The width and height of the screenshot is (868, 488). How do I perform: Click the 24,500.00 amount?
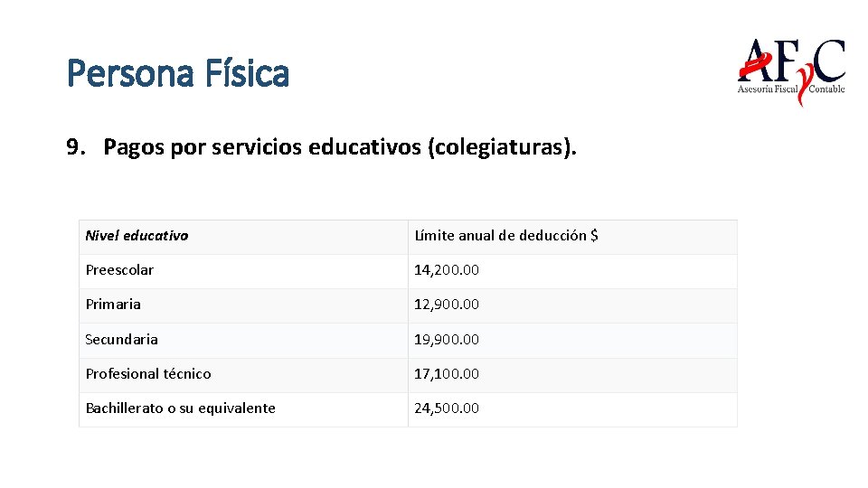[x=447, y=408]
